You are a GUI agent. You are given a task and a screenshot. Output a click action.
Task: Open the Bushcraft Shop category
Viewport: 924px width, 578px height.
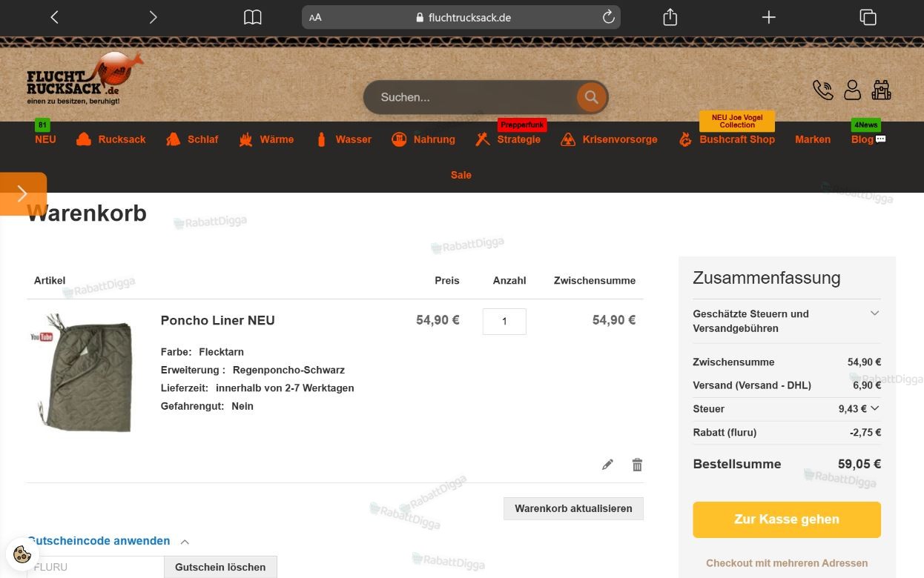point(727,139)
